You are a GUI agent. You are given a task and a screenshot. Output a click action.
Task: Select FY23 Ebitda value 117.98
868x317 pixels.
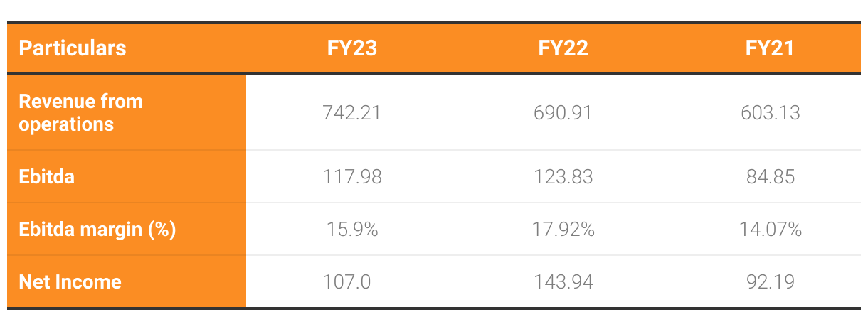(351, 177)
